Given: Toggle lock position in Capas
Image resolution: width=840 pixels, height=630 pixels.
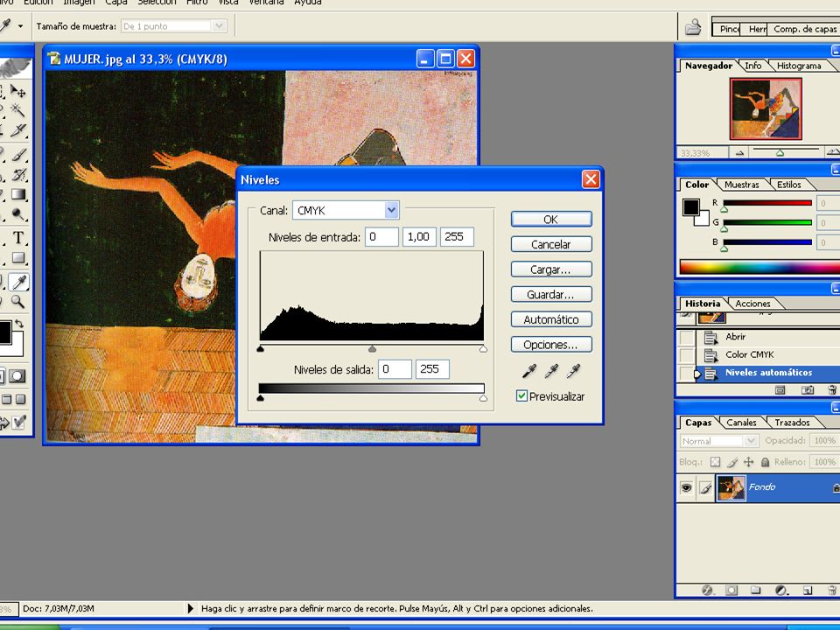Looking at the screenshot, I should [748, 462].
